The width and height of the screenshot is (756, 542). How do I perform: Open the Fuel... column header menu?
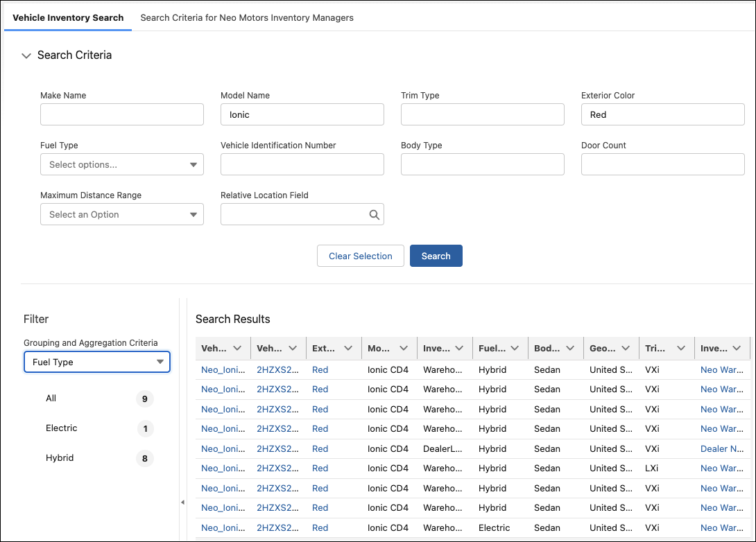pyautogui.click(x=515, y=349)
